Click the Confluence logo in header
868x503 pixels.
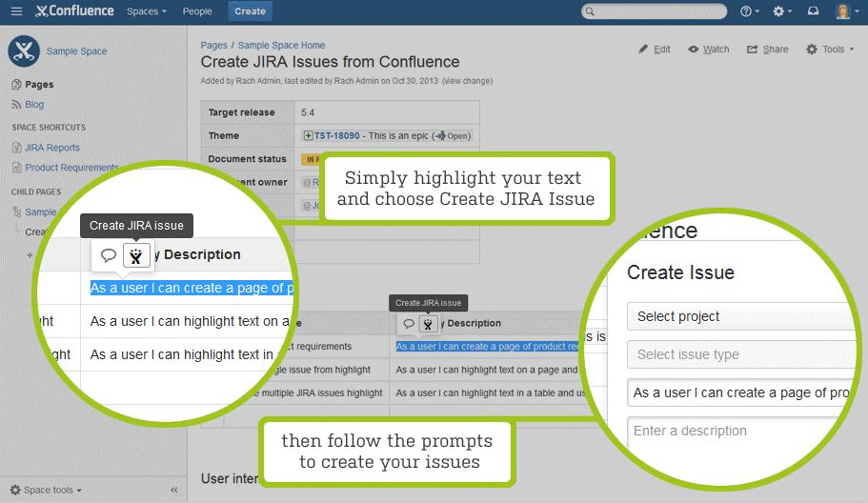pos(74,11)
